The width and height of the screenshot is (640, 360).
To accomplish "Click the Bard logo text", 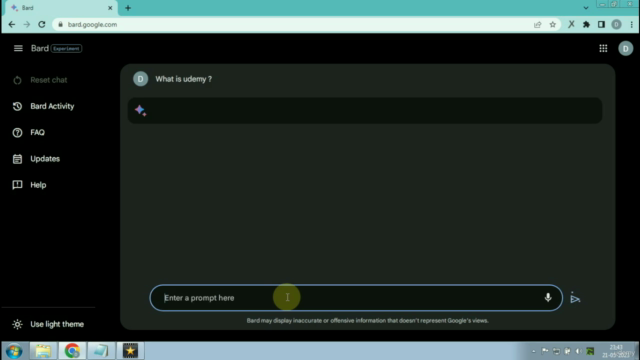I will coord(40,49).
